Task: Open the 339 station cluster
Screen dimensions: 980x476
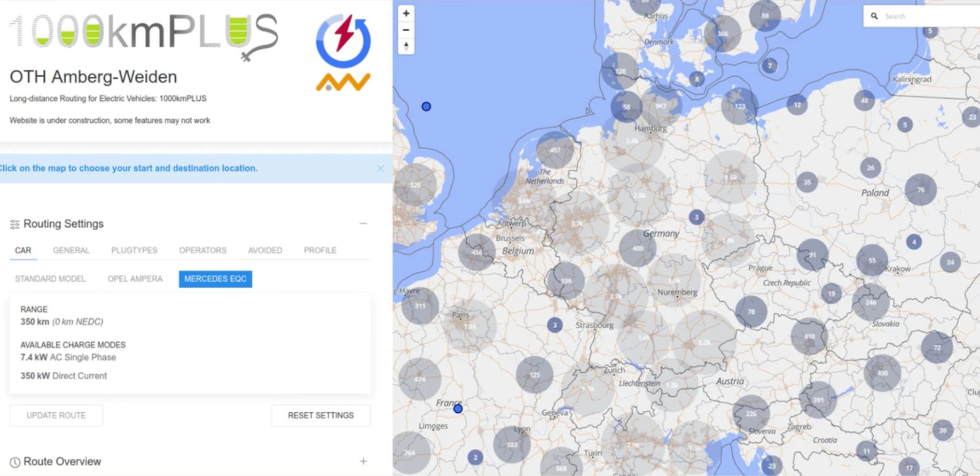Action: (x=565, y=281)
